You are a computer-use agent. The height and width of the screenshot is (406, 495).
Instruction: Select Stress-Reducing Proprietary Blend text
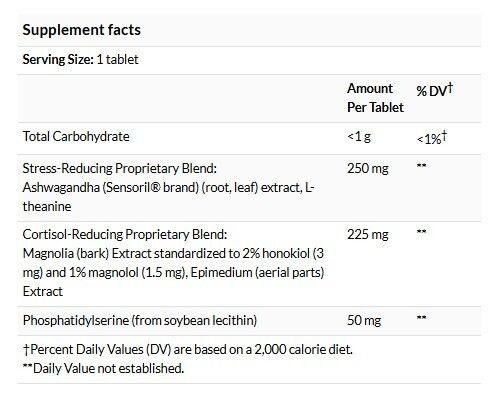pyautogui.click(x=120, y=168)
